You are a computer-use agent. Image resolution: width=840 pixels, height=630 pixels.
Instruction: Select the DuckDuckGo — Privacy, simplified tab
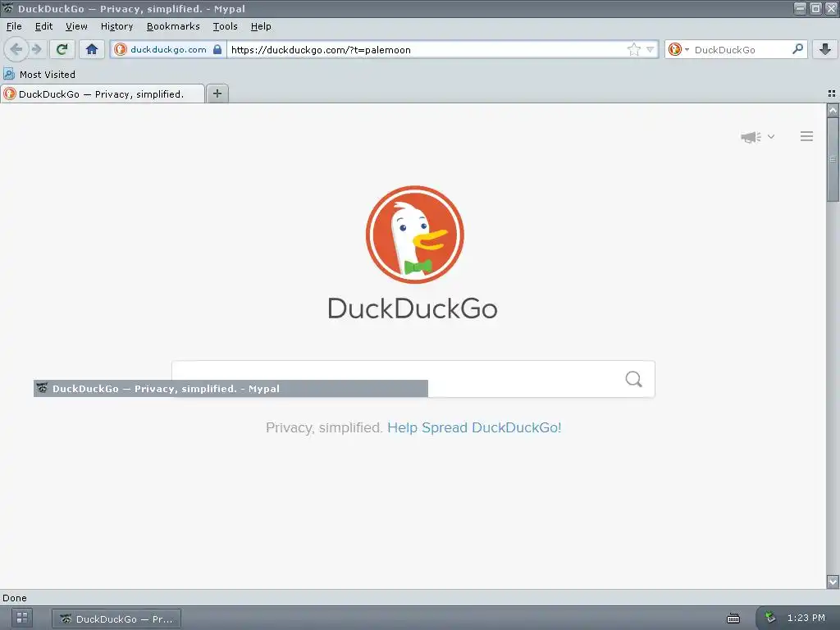103,94
